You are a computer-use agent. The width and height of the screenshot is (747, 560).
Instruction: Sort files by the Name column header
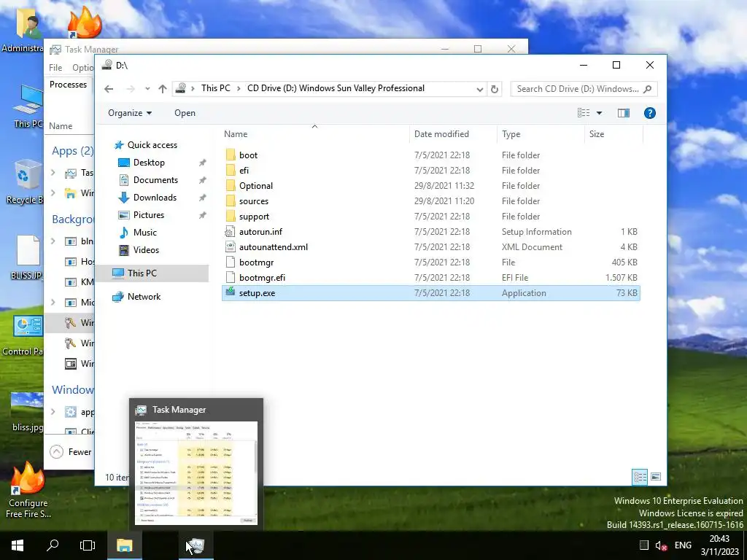314,134
